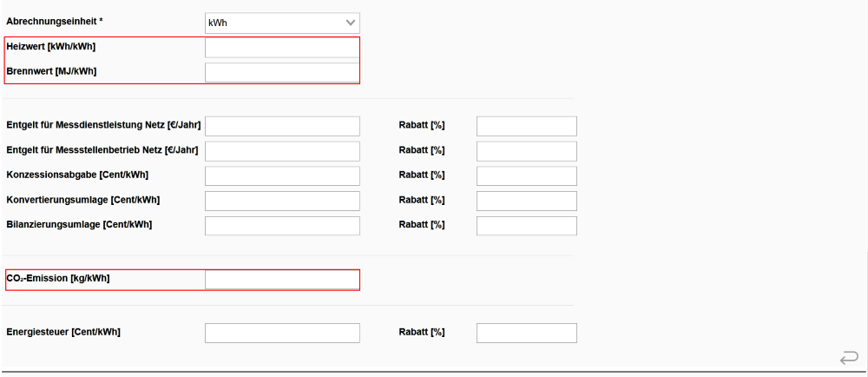
Task: Focus Rabatt field beside Bilanzierungsumlage
Action: coord(526,226)
